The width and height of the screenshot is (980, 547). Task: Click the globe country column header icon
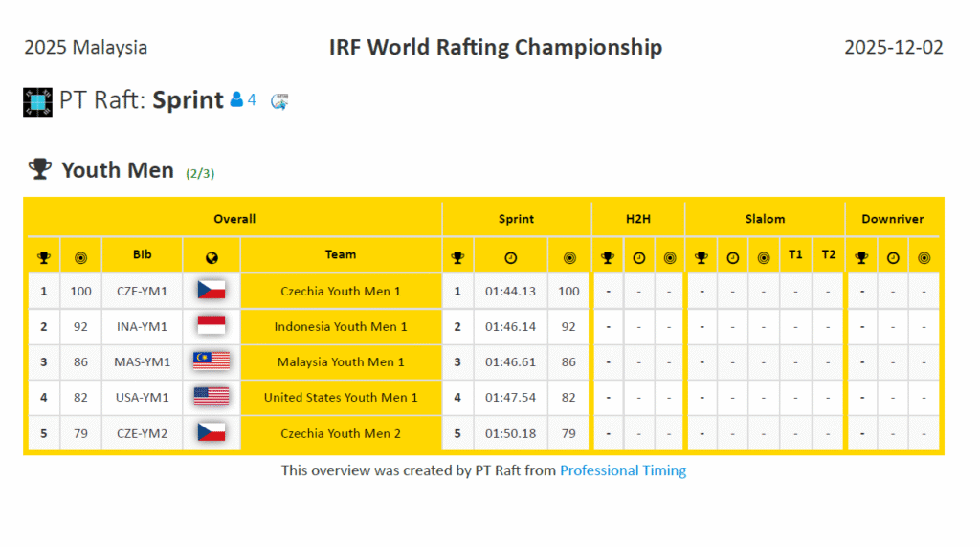(x=212, y=257)
